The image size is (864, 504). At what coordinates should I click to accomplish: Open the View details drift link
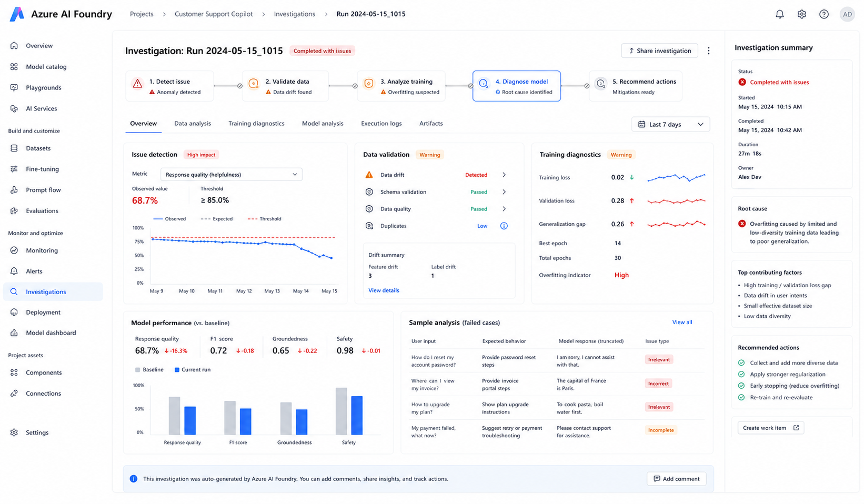coord(384,290)
